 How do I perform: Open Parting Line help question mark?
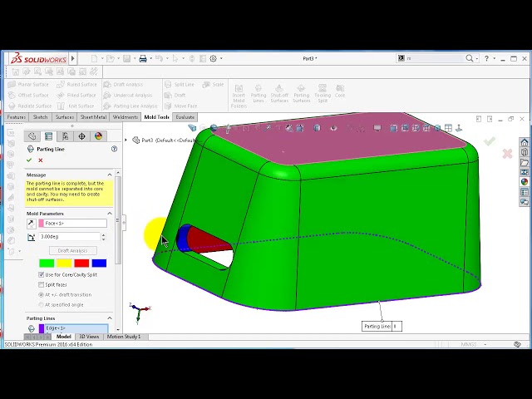pos(115,149)
